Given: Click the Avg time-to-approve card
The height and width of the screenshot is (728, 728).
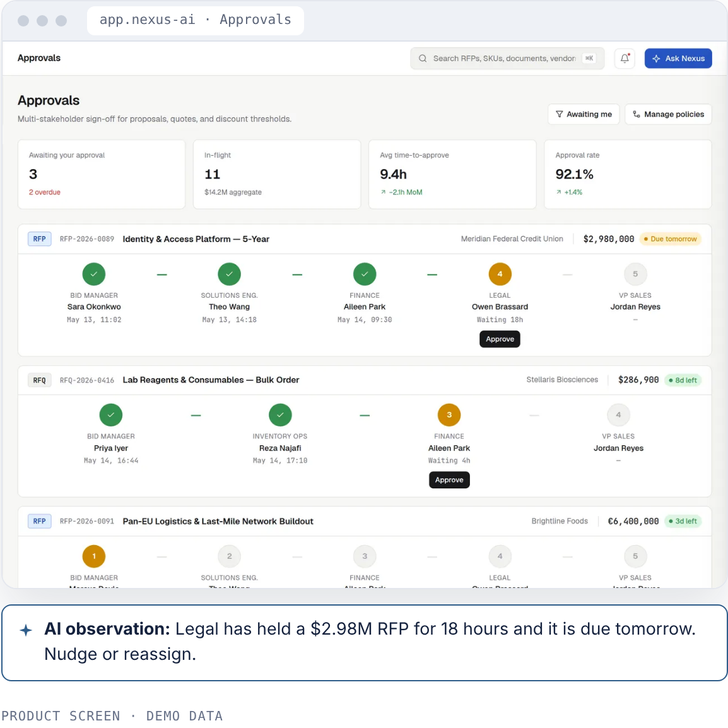Looking at the screenshot, I should (x=452, y=174).
